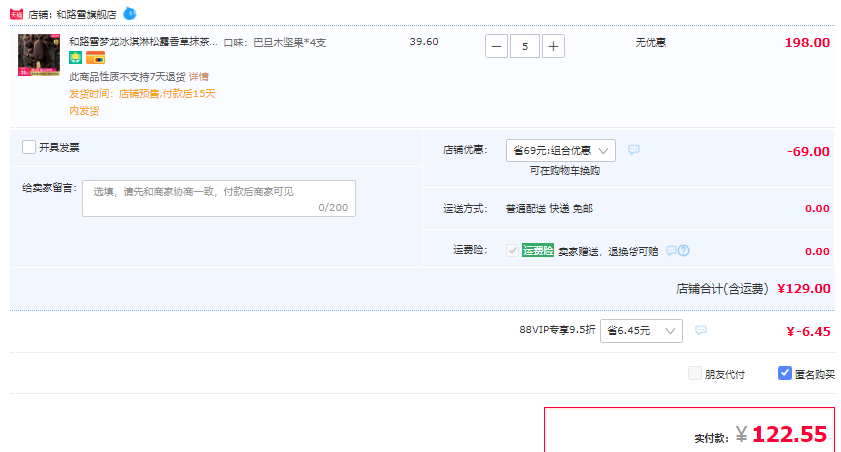Click the seller message text box

[x=219, y=198]
